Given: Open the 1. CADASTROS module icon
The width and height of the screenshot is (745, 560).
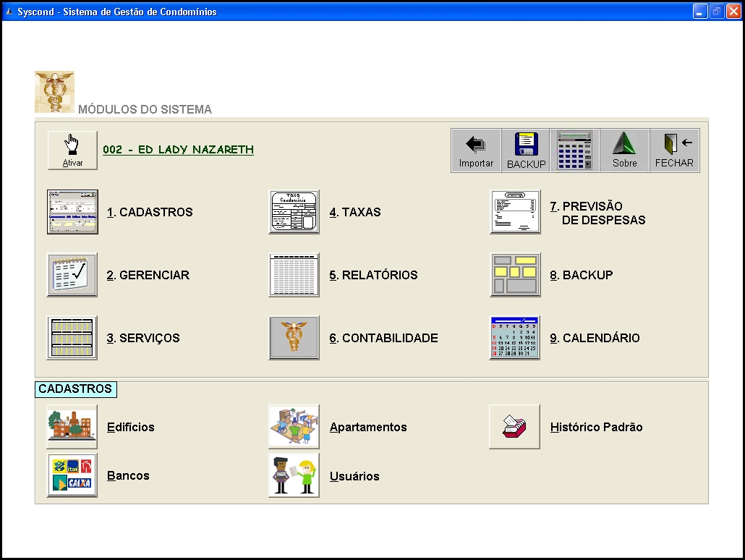Looking at the screenshot, I should [72, 212].
